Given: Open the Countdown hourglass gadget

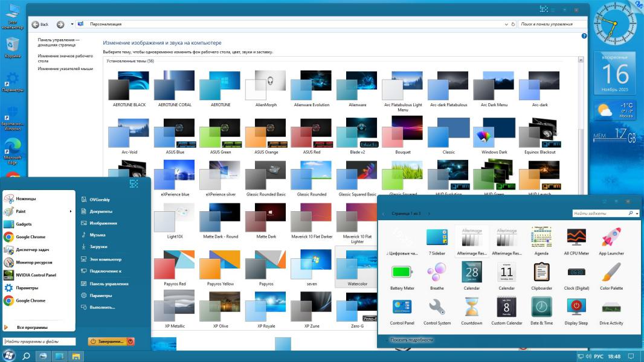Looking at the screenshot, I should point(471,307).
